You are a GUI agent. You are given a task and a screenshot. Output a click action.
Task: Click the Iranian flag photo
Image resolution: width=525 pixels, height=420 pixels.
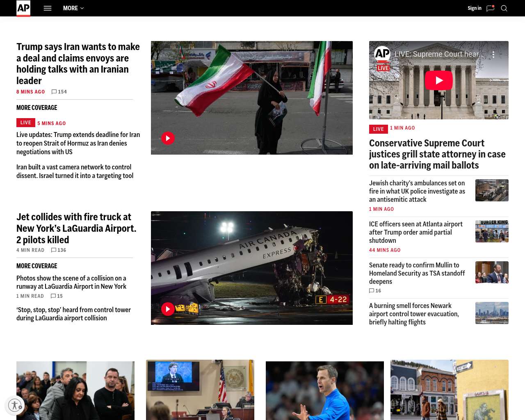252,98
